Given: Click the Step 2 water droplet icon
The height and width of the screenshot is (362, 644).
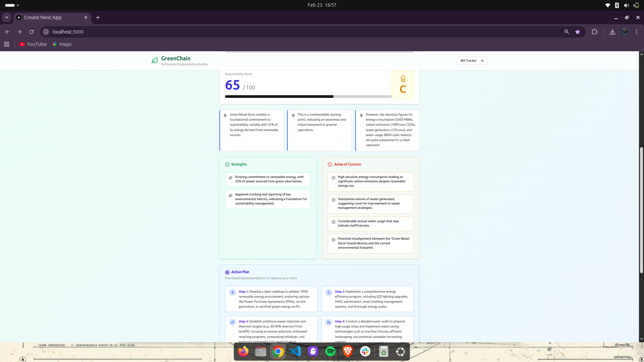Looking at the screenshot, I should 329,293.
